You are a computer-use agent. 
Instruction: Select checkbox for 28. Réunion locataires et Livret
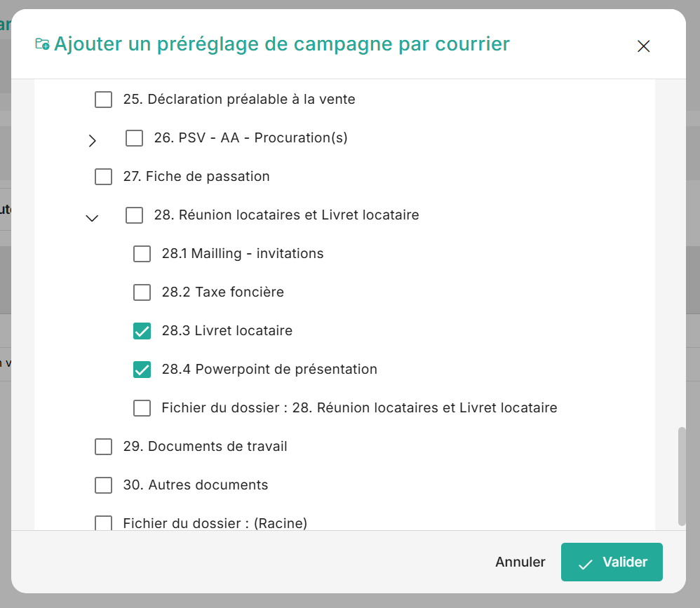coord(134,215)
